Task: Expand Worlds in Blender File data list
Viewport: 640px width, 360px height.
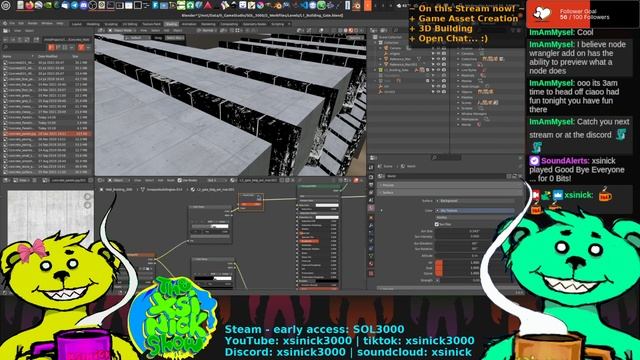Action: [458, 124]
